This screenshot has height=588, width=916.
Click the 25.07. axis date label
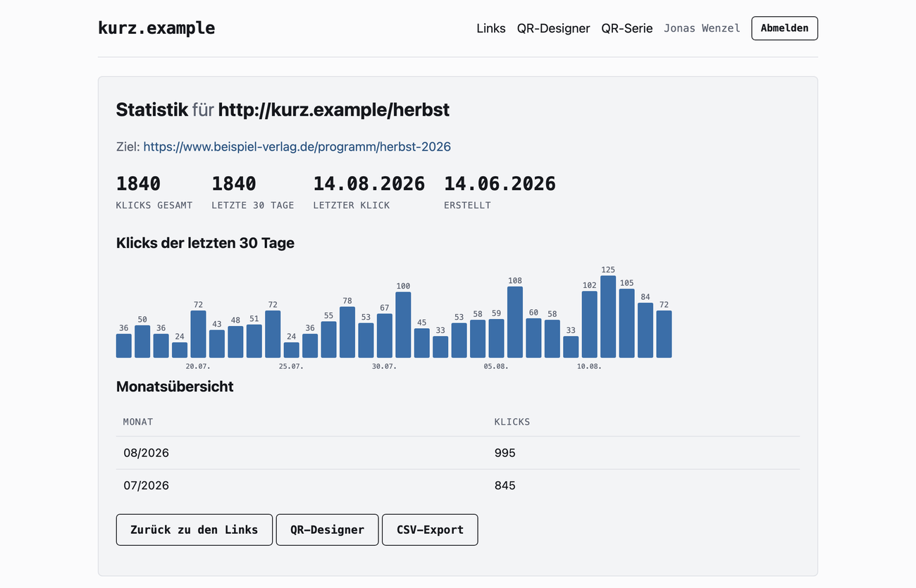click(x=291, y=366)
